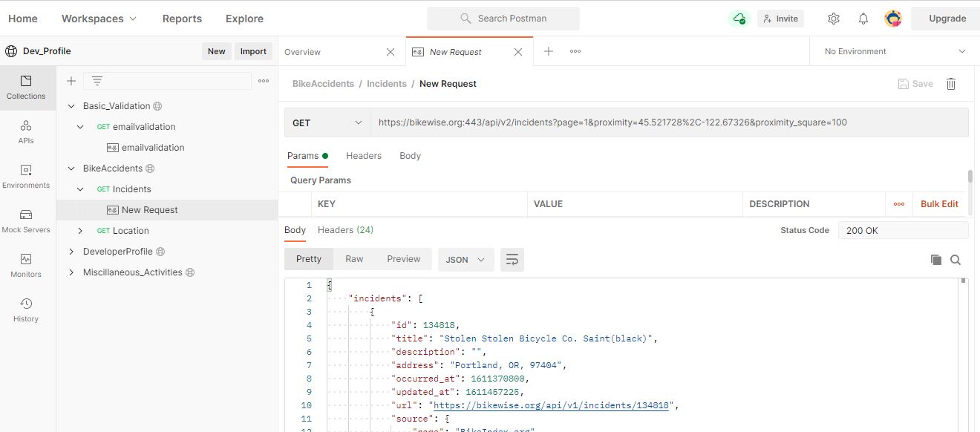Collapse the Incidents request
The image size is (980, 432).
(x=80, y=189)
